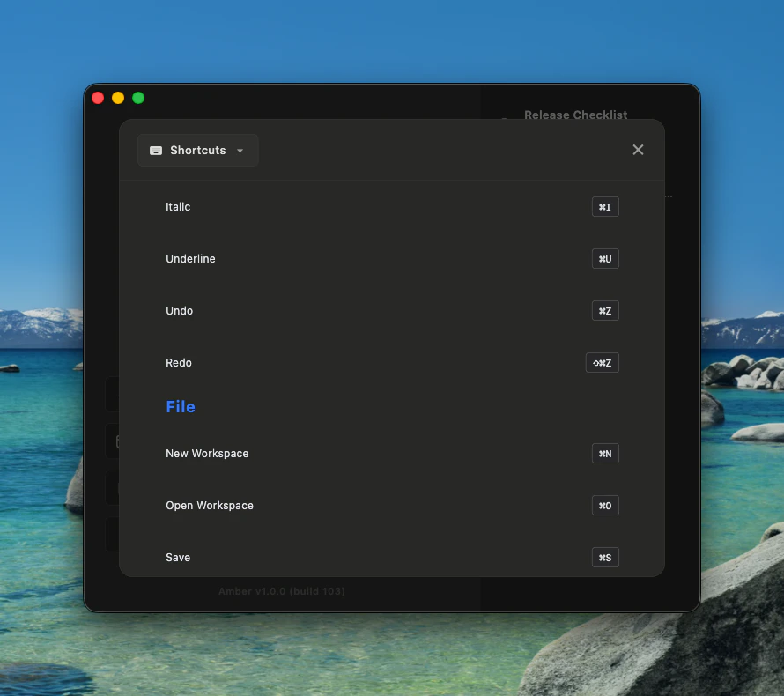Click the keyboard icon in the Shortcuts selector
This screenshot has height=696, width=784.
[156, 150]
